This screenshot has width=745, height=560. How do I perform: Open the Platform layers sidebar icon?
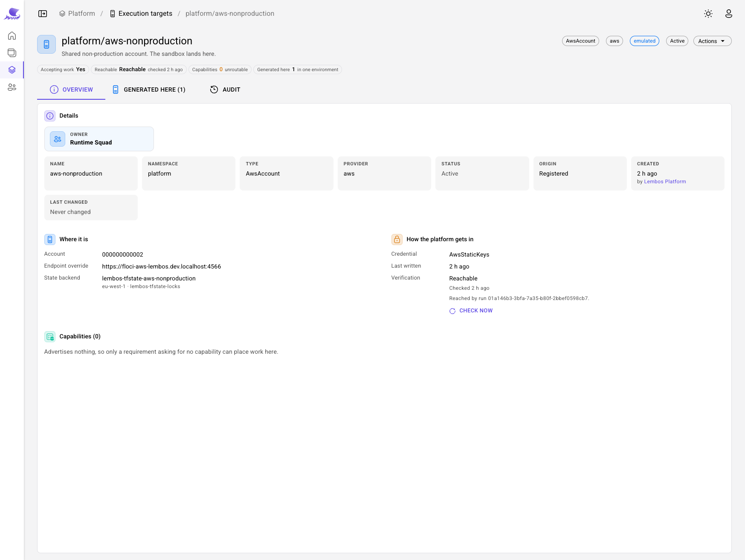click(12, 70)
